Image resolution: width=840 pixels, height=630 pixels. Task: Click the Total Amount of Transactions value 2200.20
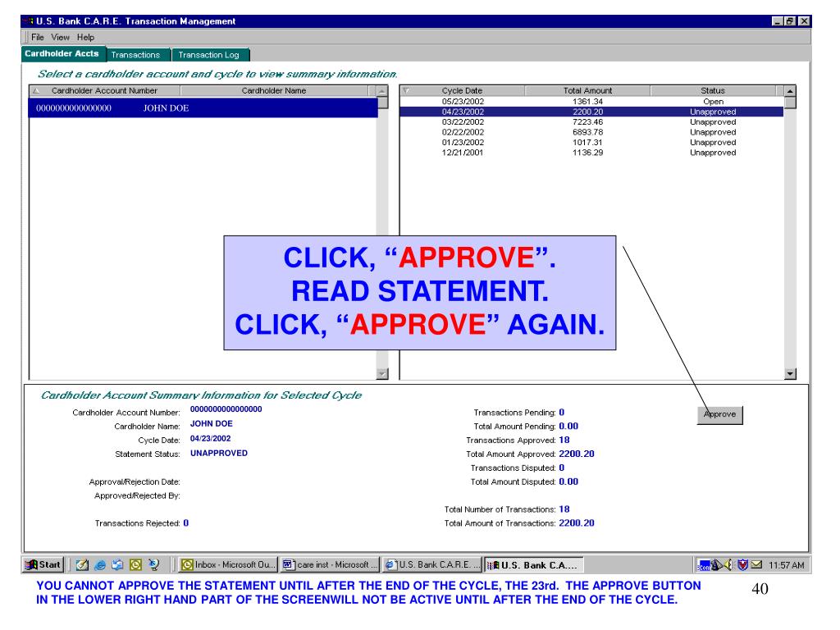[x=577, y=523]
